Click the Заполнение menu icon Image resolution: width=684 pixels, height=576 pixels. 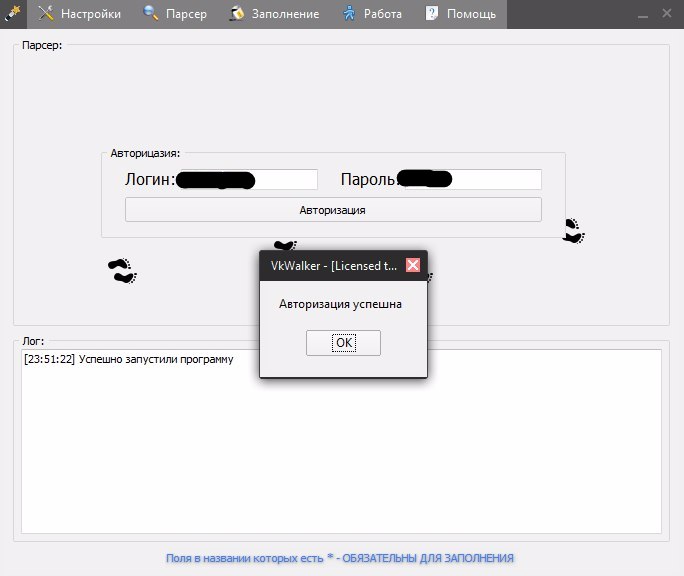pos(237,14)
